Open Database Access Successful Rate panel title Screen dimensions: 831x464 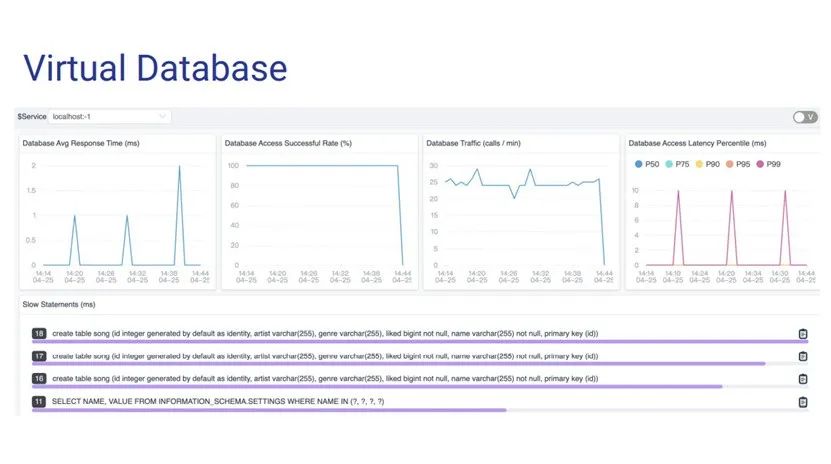[288, 144]
